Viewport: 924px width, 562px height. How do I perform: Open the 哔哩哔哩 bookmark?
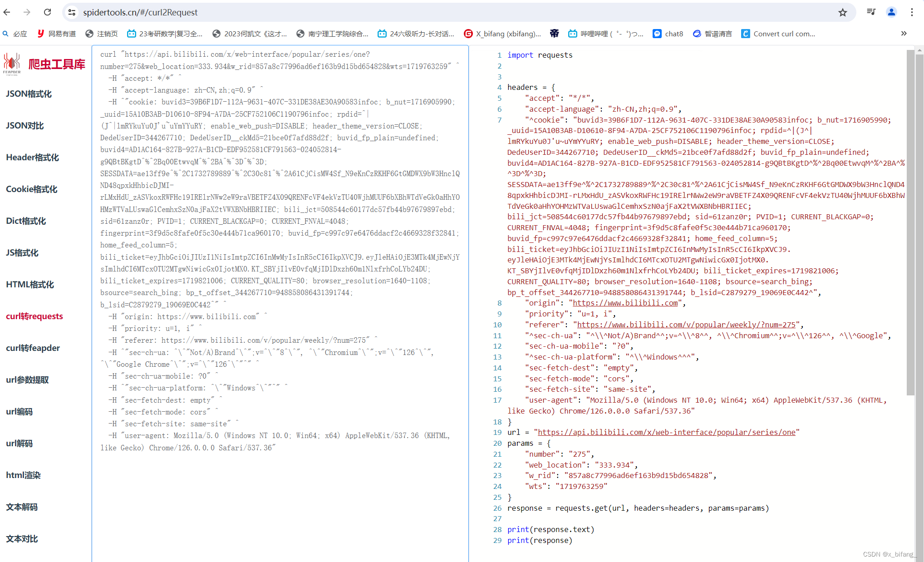pos(606,34)
